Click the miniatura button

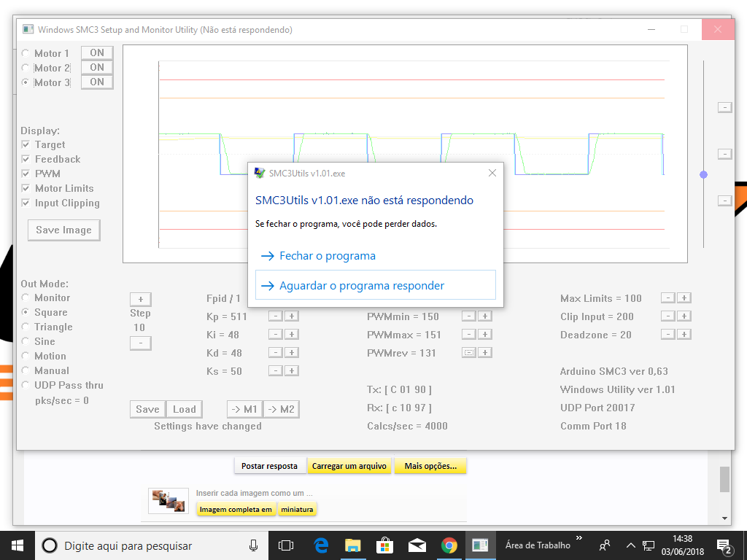[297, 510]
